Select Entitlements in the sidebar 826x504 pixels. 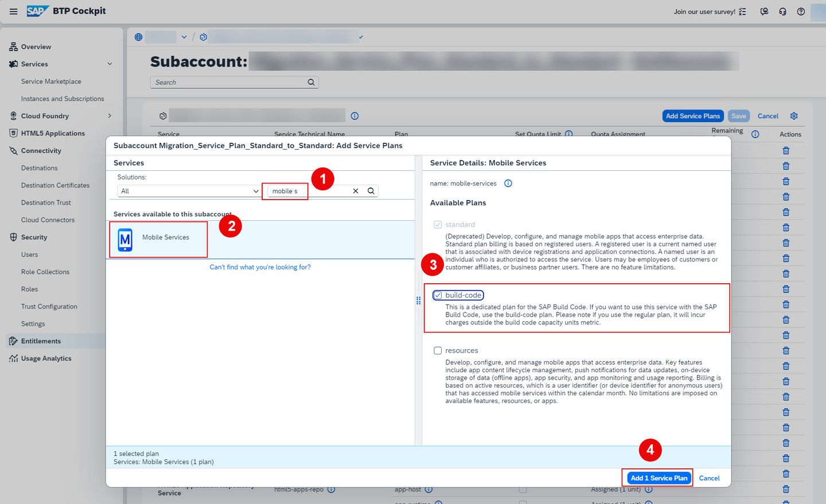click(x=41, y=341)
